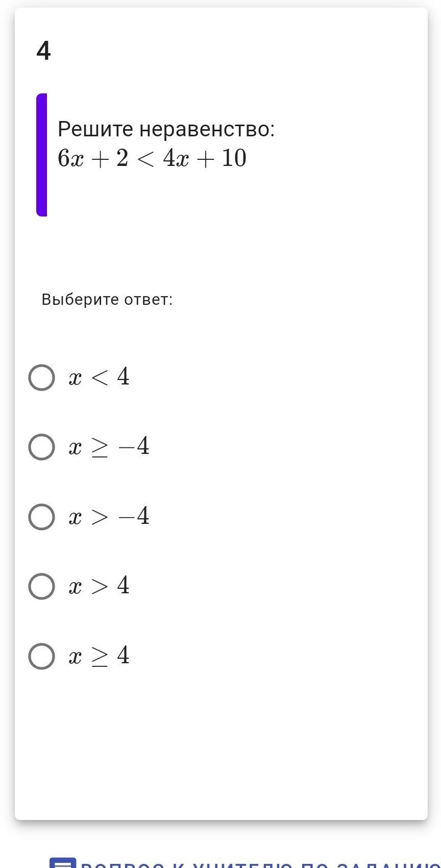Mark the x > 4 radio button
441x868 pixels.
(x=41, y=586)
